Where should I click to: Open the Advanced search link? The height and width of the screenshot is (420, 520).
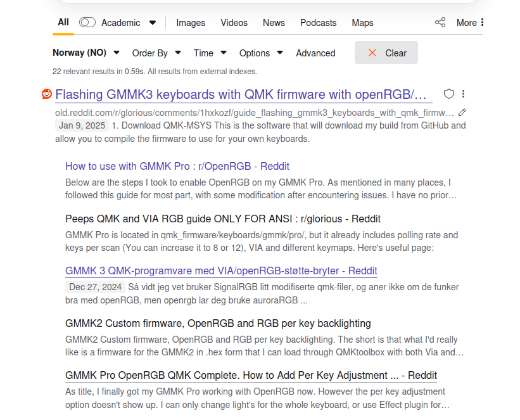[x=315, y=53]
